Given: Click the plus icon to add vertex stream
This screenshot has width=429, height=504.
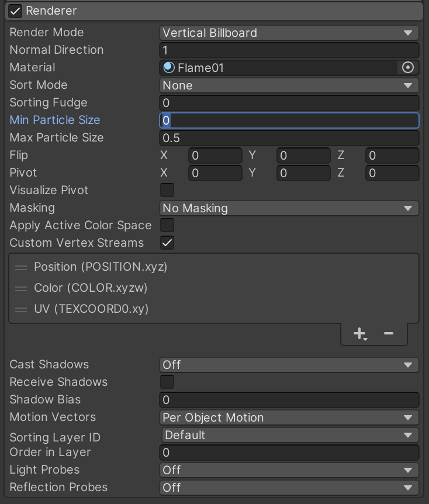Looking at the screenshot, I should point(360,334).
